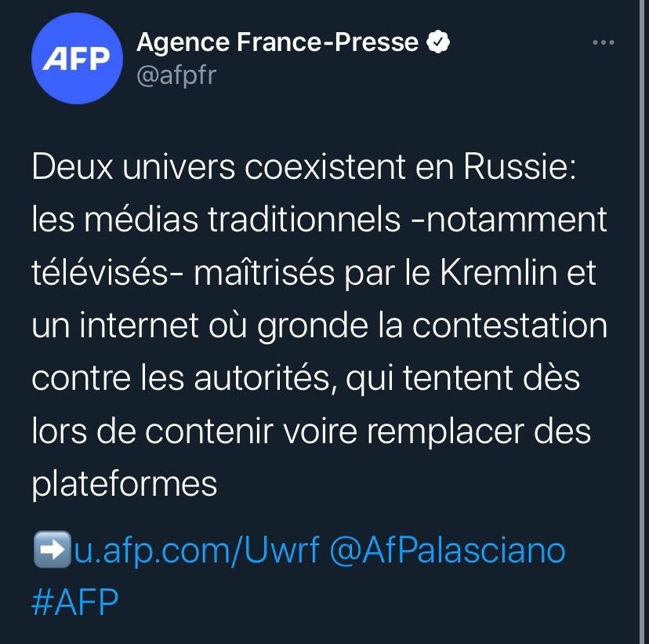Open the AFP profile avatar
The width and height of the screenshot is (649, 644).
[77, 58]
